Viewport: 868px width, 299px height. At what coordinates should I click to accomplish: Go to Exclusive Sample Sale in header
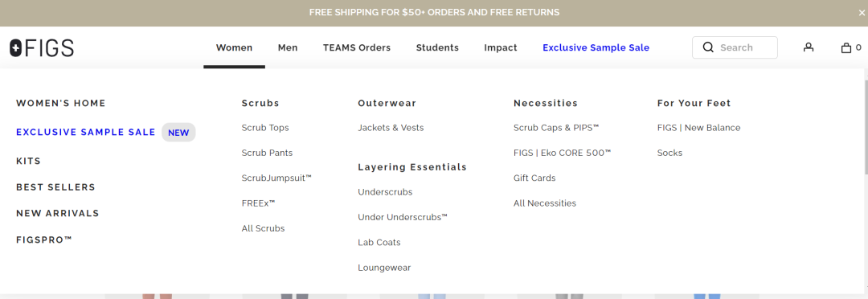point(596,47)
